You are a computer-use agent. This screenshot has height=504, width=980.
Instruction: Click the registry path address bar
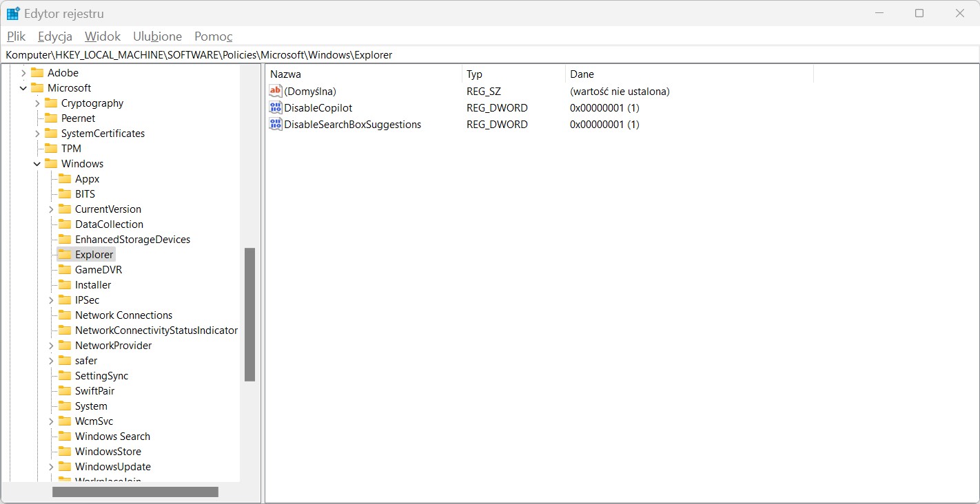click(x=490, y=55)
